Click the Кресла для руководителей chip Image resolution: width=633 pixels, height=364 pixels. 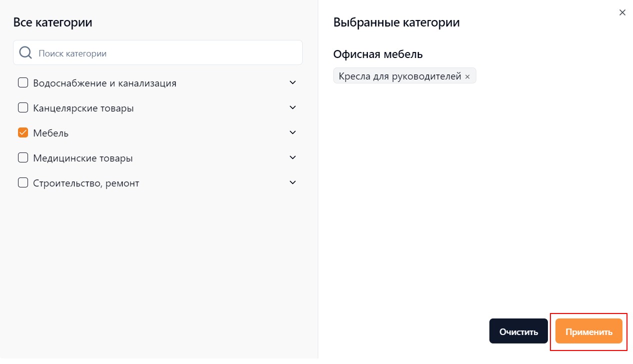pyautogui.click(x=405, y=76)
